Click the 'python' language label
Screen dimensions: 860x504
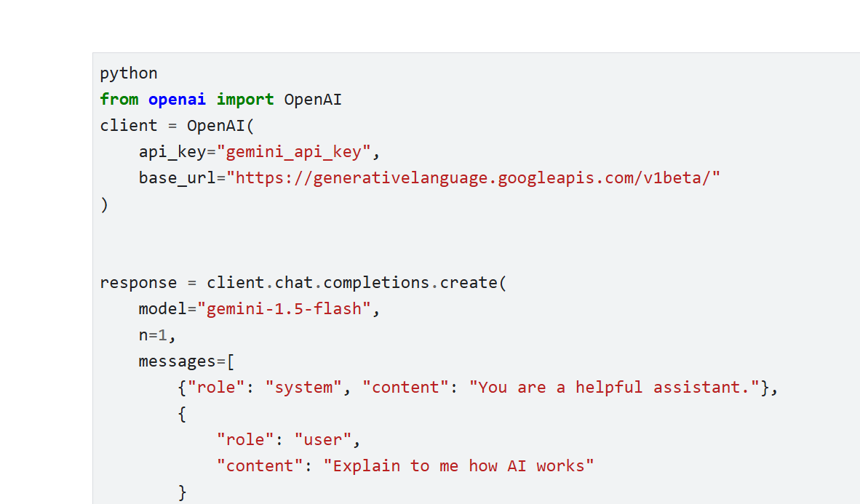[x=129, y=73]
